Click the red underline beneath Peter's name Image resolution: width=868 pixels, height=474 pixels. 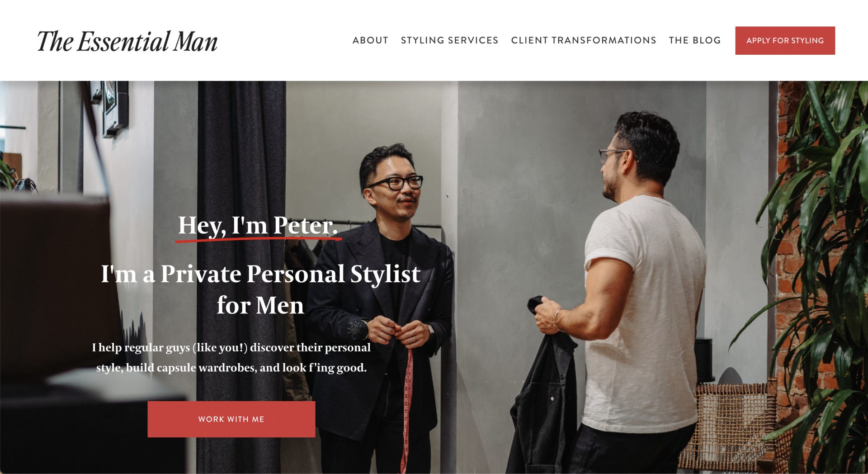(259, 238)
